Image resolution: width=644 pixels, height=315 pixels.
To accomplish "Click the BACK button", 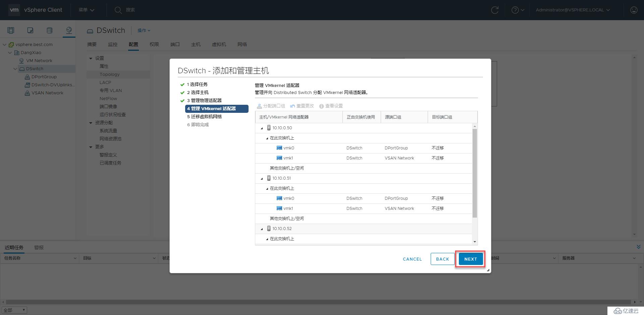I will point(442,259).
